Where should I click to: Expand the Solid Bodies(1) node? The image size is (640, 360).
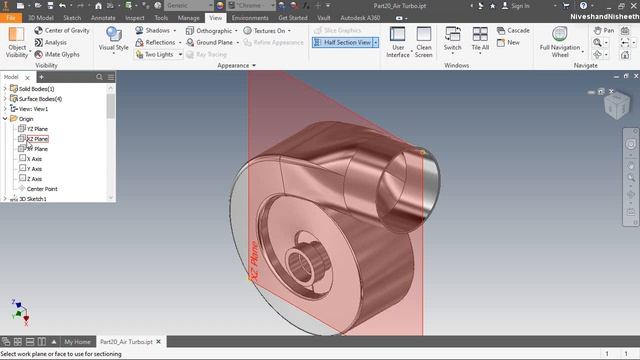click(5, 89)
